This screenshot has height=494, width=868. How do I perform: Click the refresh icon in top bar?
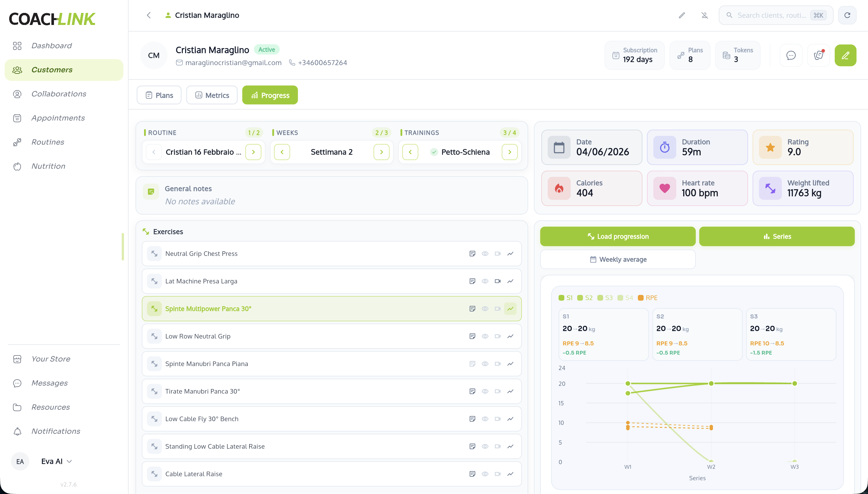point(847,15)
